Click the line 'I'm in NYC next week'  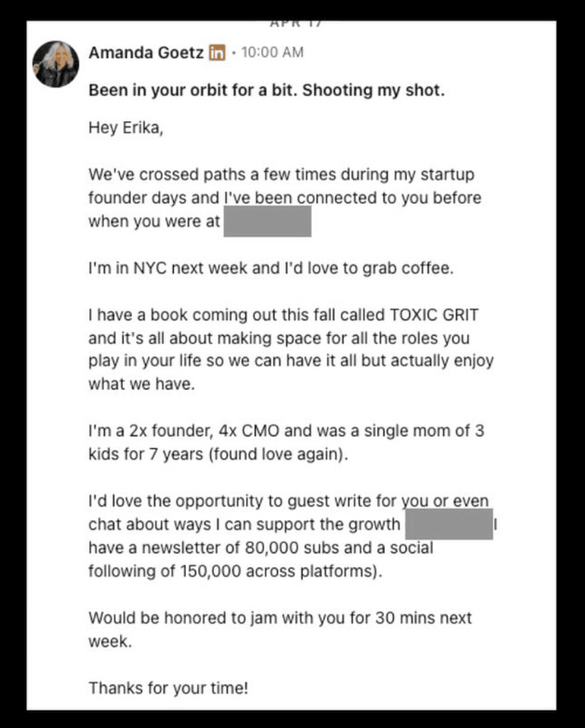[x=271, y=269]
